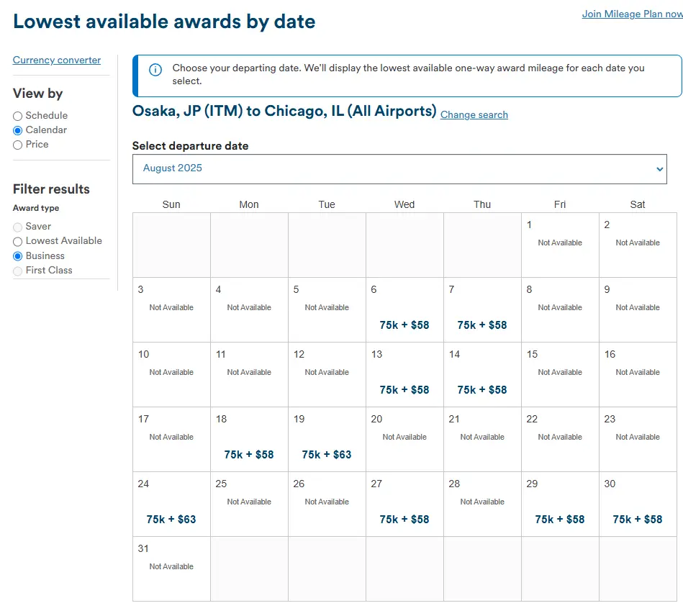Pick August 6 award fare 75k + $58
Screen dimensions: 683x616
[404, 325]
